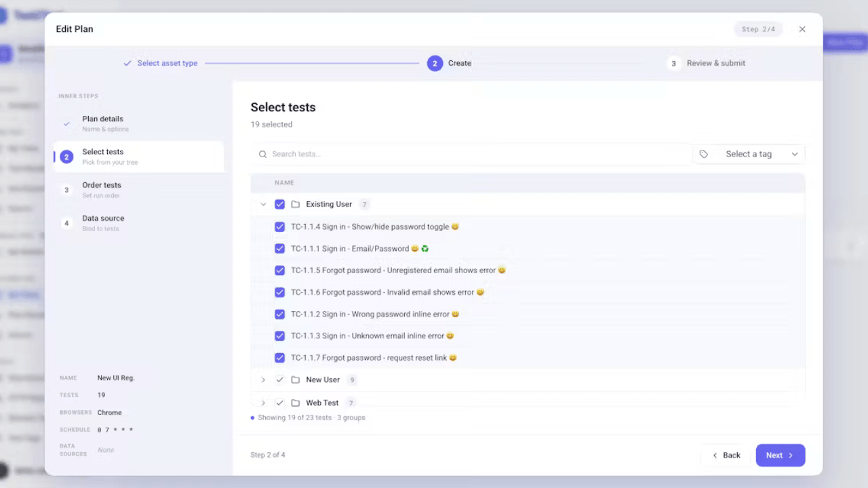Click the '19 selected' text
Viewport: 868px width, 488px height.
click(271, 125)
